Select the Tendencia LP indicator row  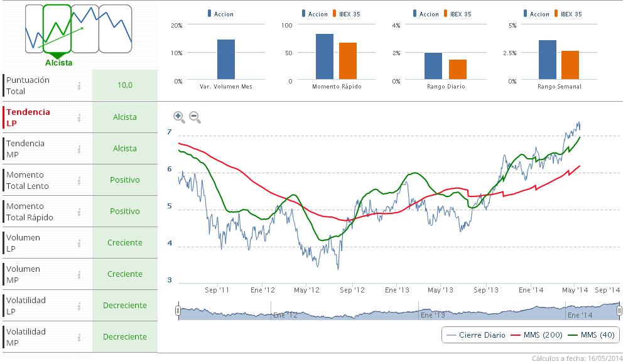(80, 117)
